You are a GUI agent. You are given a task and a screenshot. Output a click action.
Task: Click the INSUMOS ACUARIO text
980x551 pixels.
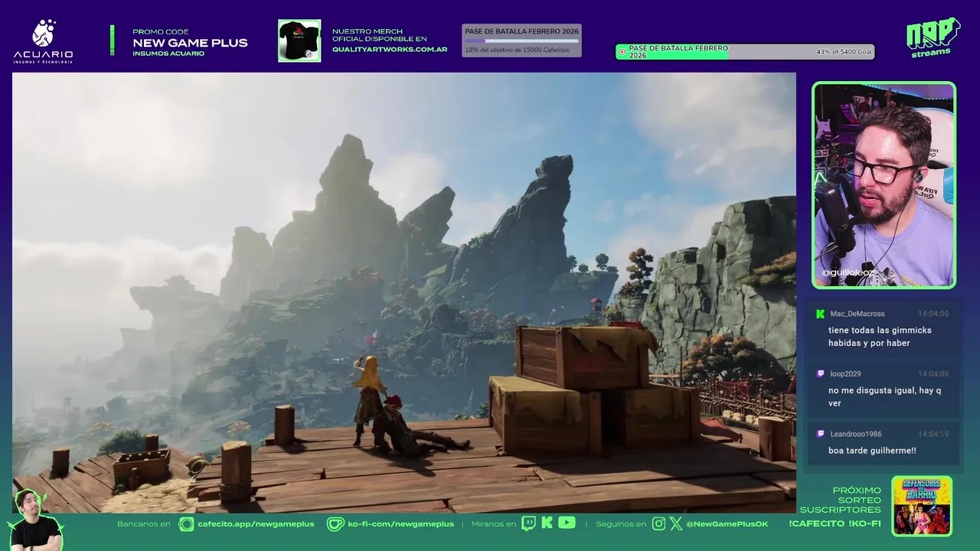point(168,54)
